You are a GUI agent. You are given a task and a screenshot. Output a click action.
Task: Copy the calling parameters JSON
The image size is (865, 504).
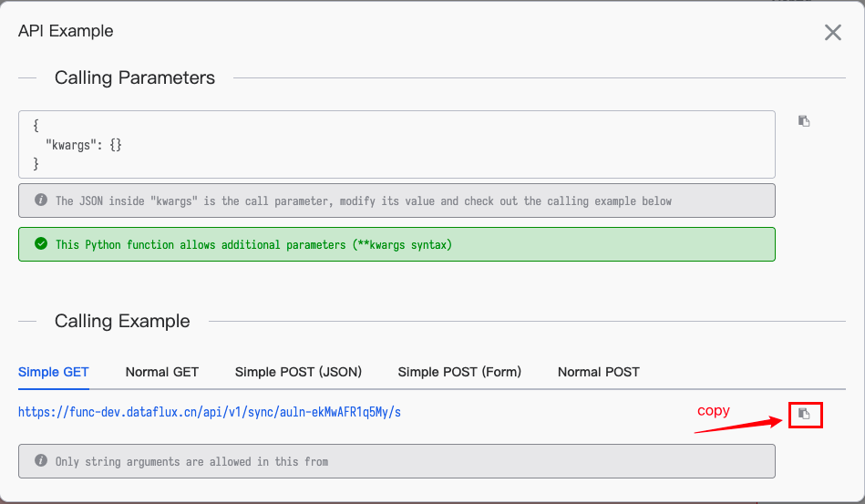click(804, 121)
